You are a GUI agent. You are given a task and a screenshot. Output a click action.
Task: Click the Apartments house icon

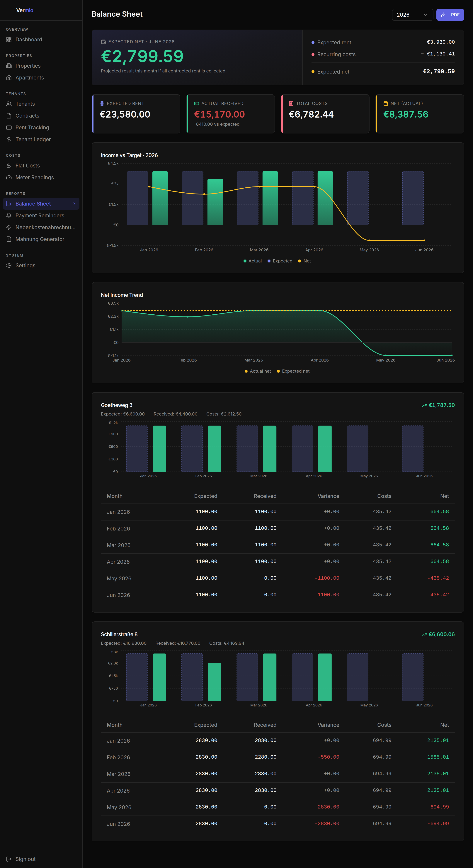tap(9, 77)
